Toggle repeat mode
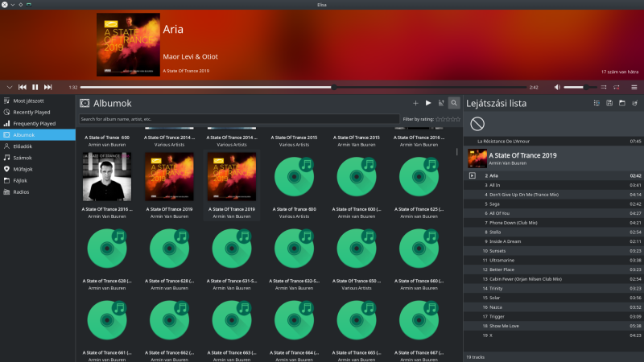The height and width of the screenshot is (362, 644). point(616,87)
